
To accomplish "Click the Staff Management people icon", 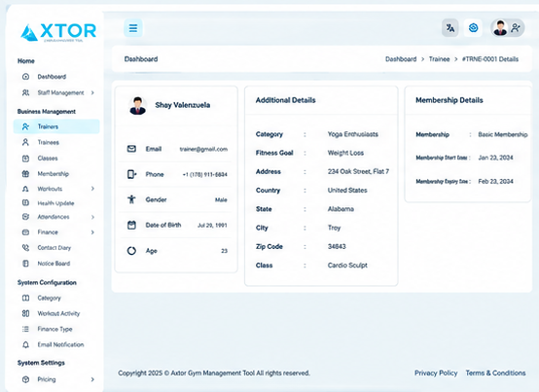I will [25, 92].
